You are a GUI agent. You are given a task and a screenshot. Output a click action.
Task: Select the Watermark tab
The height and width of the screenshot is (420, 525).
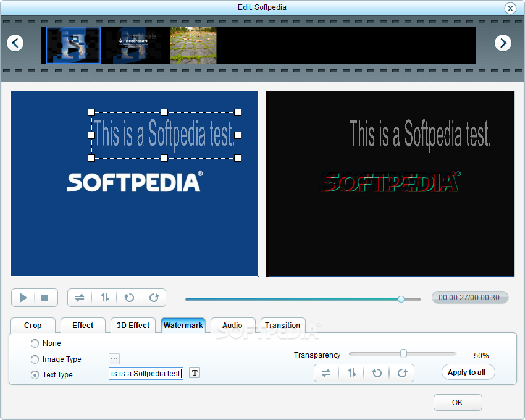(183, 325)
